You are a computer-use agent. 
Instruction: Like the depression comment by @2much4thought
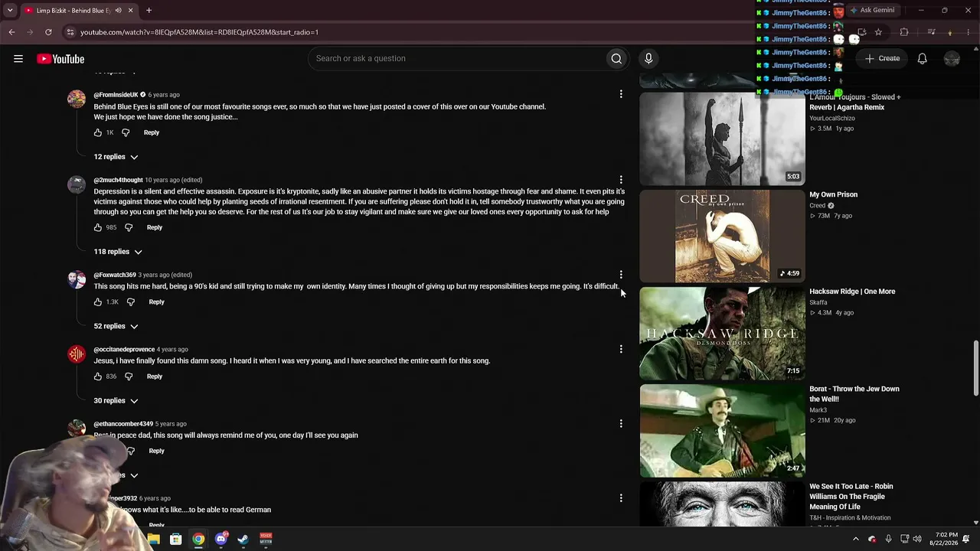(x=98, y=227)
